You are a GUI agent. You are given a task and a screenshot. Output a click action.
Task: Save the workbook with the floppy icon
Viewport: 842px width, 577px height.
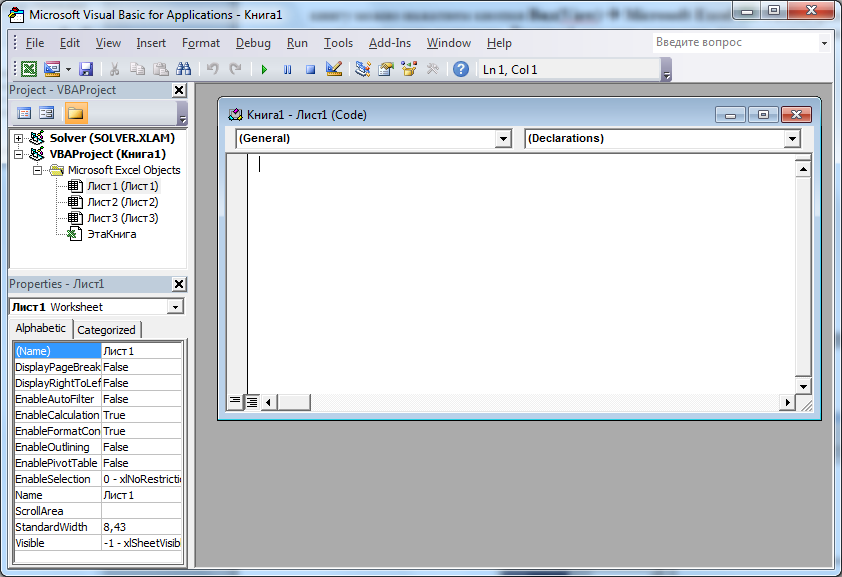click(86, 69)
